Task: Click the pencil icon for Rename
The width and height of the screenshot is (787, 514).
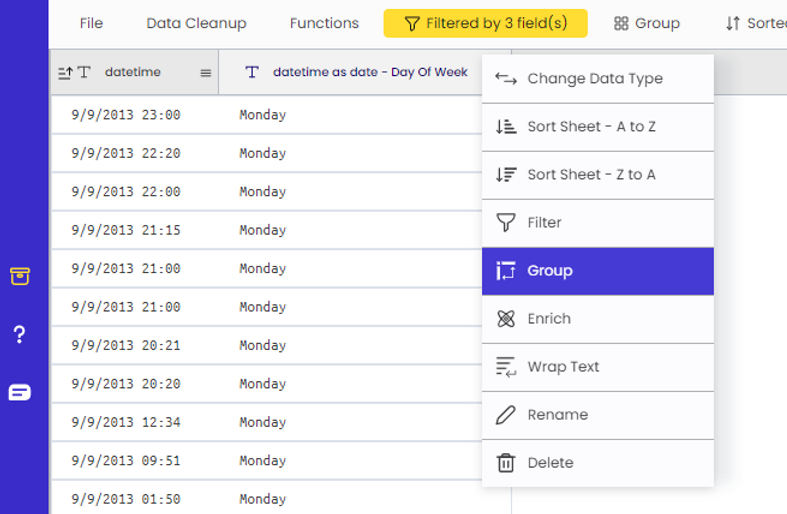Action: [506, 415]
